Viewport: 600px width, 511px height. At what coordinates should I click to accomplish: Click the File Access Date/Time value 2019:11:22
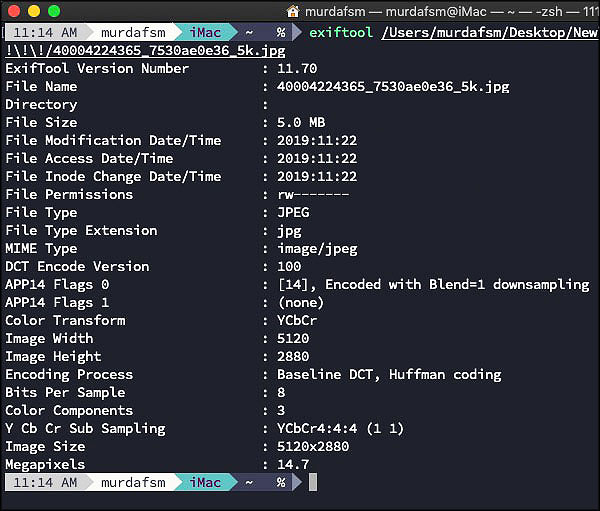coord(317,158)
